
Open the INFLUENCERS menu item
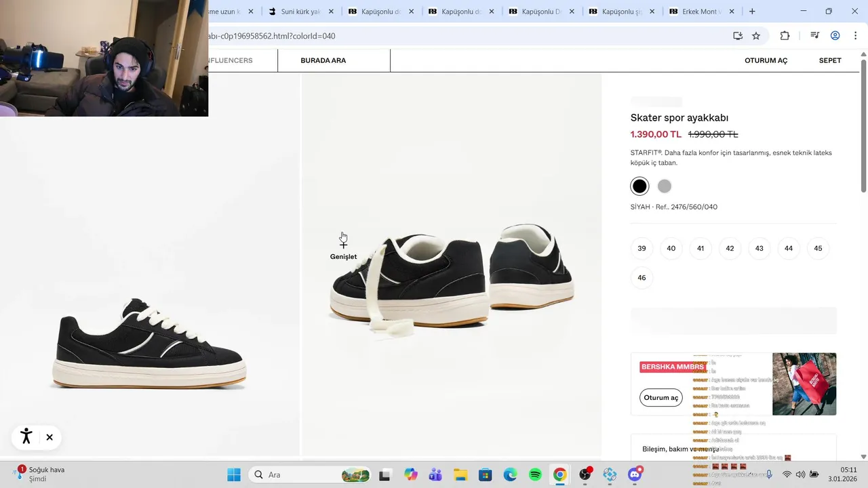coord(231,60)
